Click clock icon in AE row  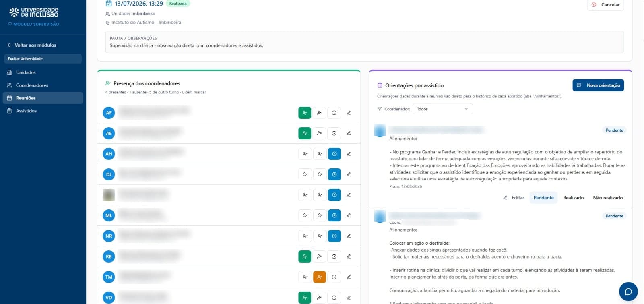334,133
